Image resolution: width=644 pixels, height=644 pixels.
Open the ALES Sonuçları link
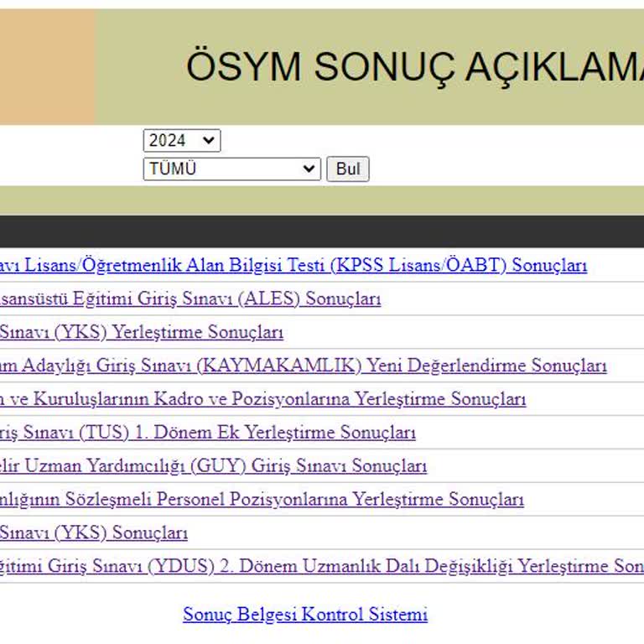tap(190, 299)
